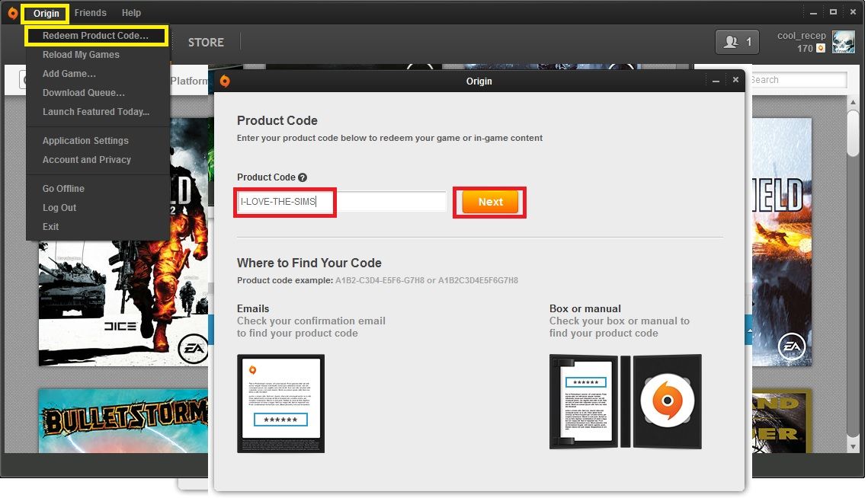Select the Battlefield cover on the right

[x=782, y=242]
